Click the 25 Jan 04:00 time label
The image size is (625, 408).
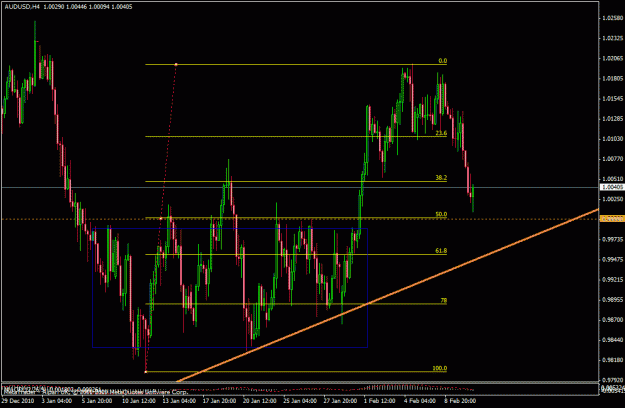(x=300, y=400)
